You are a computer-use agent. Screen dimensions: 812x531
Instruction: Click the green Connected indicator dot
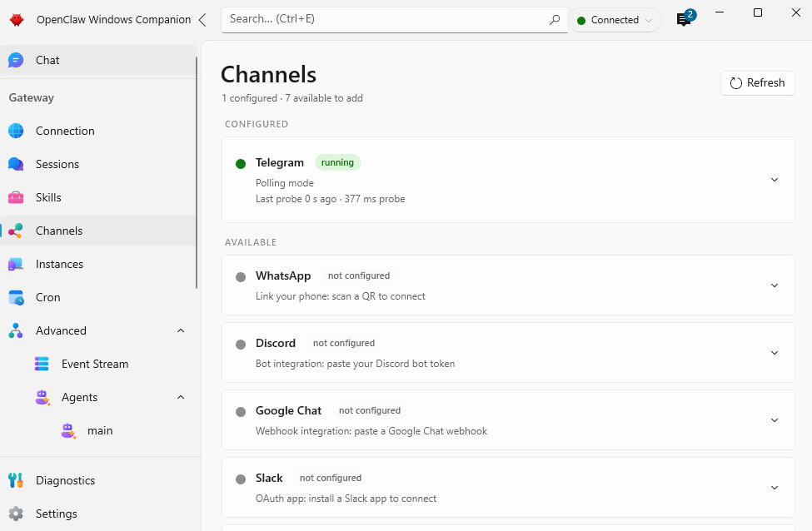(581, 21)
